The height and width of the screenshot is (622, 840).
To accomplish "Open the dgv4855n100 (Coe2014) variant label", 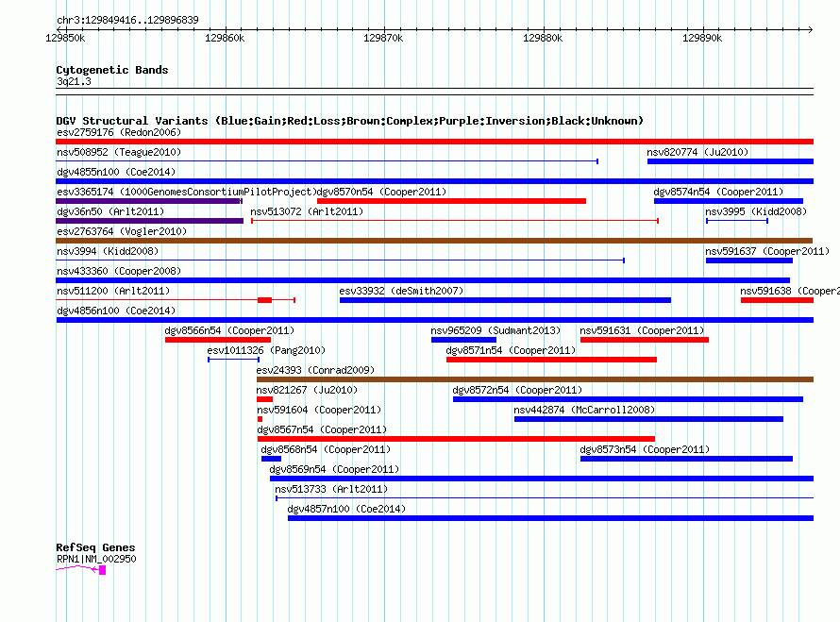I will pyautogui.click(x=116, y=172).
